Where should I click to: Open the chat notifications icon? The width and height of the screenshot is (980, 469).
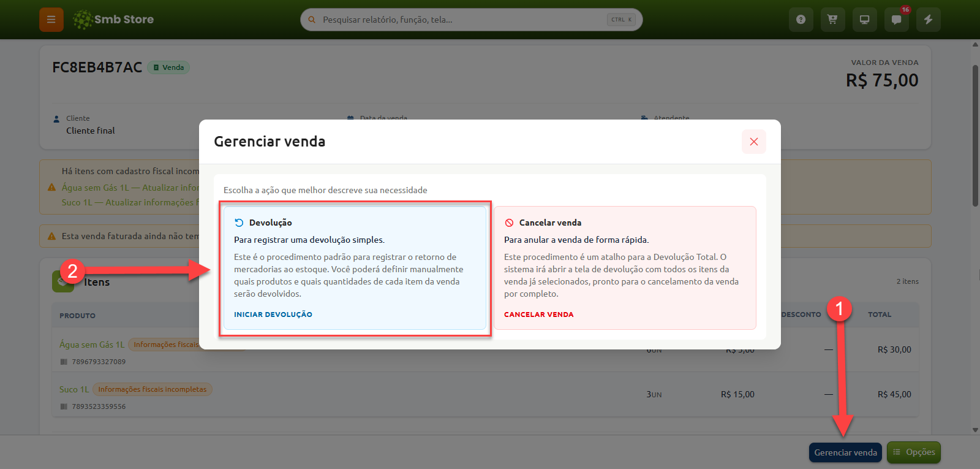(x=896, y=20)
